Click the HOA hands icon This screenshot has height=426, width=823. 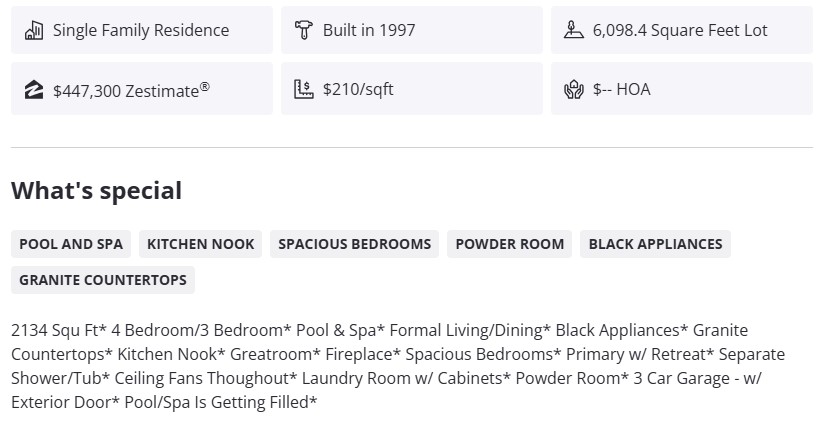pos(573,90)
